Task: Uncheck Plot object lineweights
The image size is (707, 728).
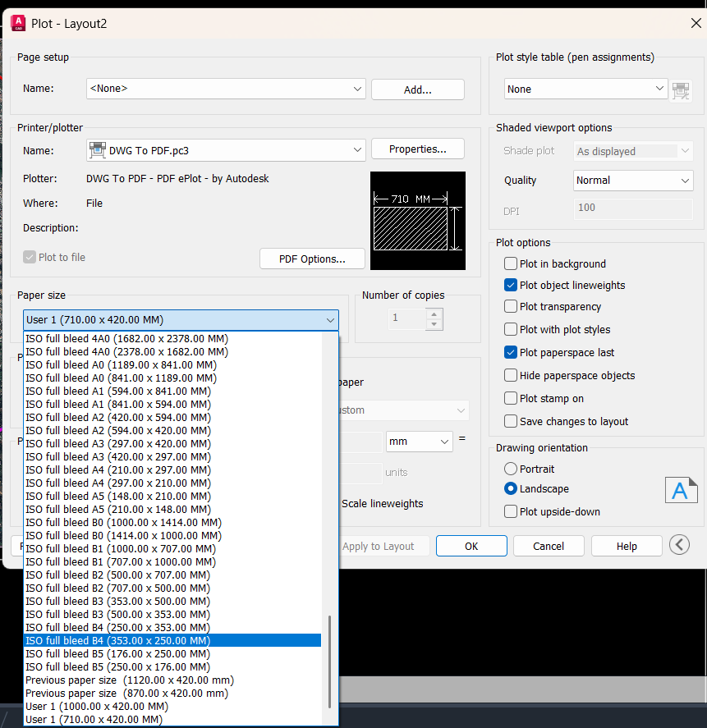Action: 510,286
